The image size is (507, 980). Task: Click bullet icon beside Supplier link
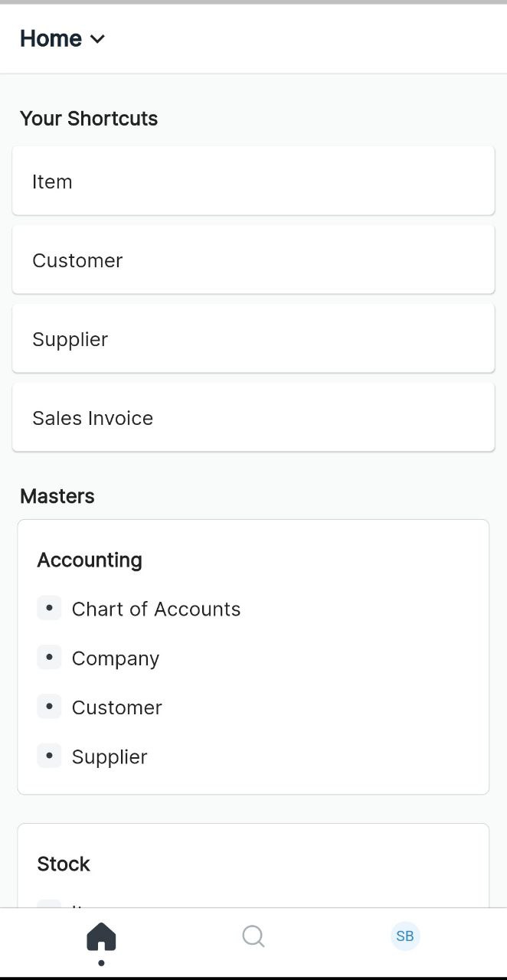pos(49,756)
